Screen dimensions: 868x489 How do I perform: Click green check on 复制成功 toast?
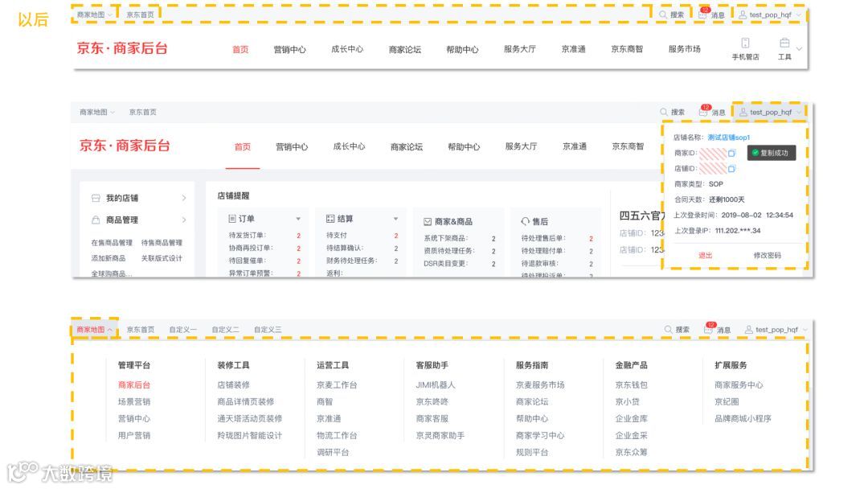(x=755, y=153)
